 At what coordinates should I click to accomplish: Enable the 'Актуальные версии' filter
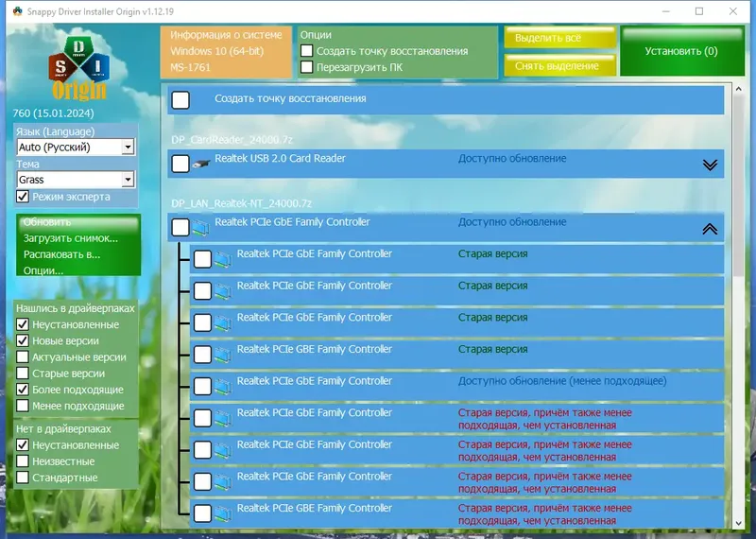point(22,357)
